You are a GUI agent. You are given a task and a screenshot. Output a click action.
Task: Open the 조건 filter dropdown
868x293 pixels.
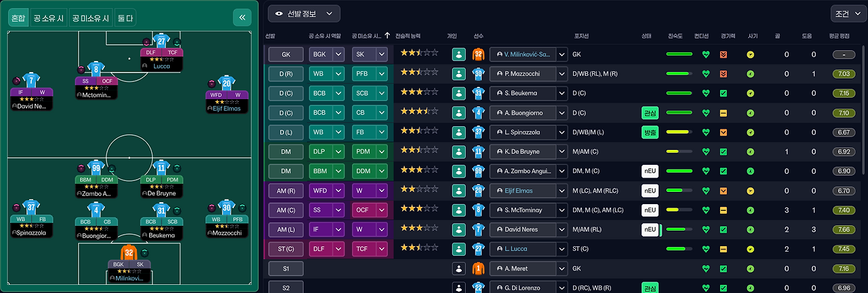pyautogui.click(x=849, y=14)
